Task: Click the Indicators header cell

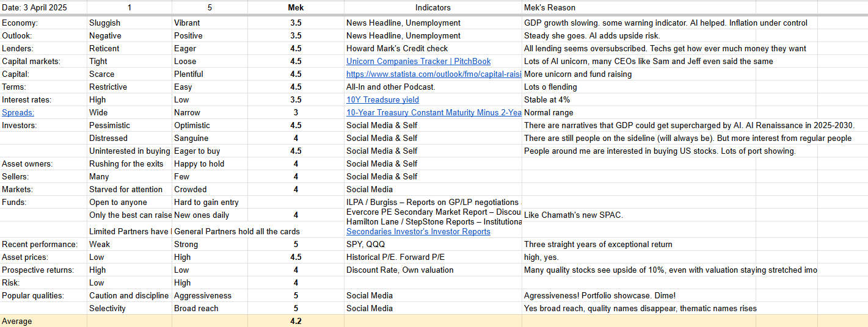Action: [433, 7]
